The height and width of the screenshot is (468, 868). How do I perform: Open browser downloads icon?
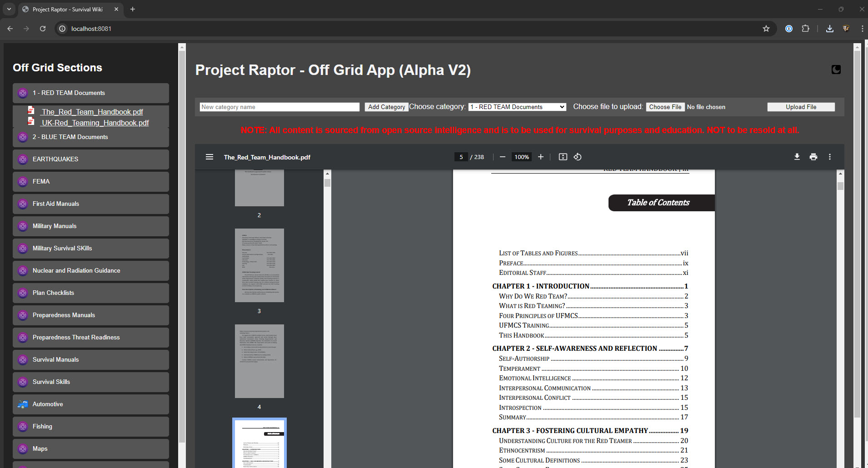pos(830,29)
